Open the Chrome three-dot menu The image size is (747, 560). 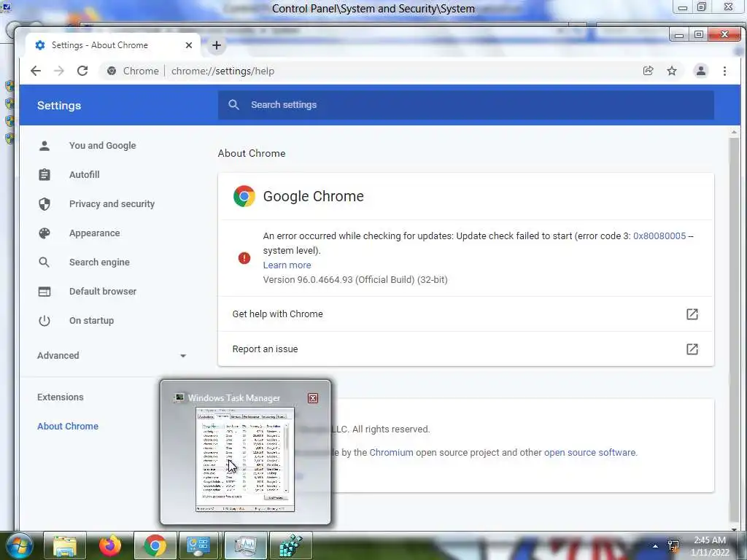pyautogui.click(x=724, y=71)
